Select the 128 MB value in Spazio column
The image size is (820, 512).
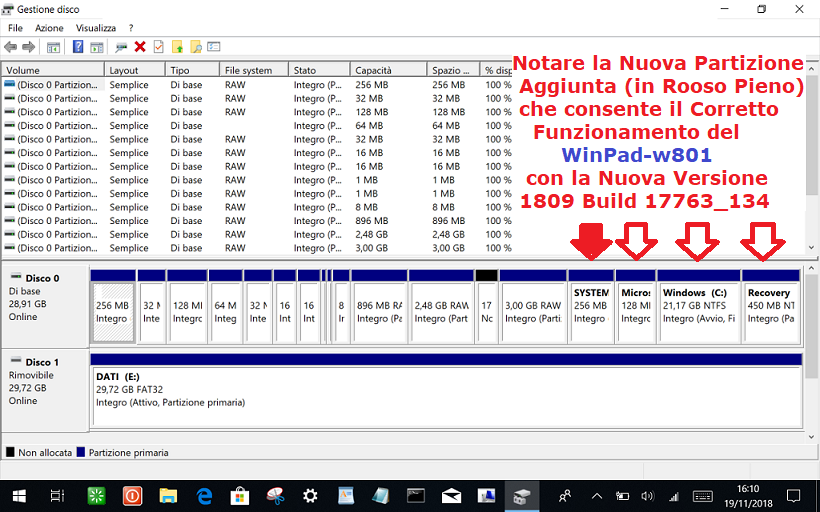449,112
